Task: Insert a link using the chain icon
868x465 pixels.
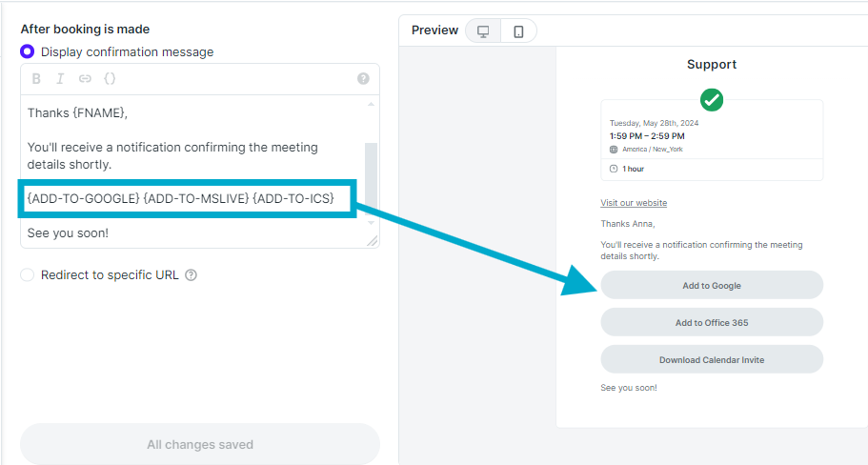Action: click(85, 78)
